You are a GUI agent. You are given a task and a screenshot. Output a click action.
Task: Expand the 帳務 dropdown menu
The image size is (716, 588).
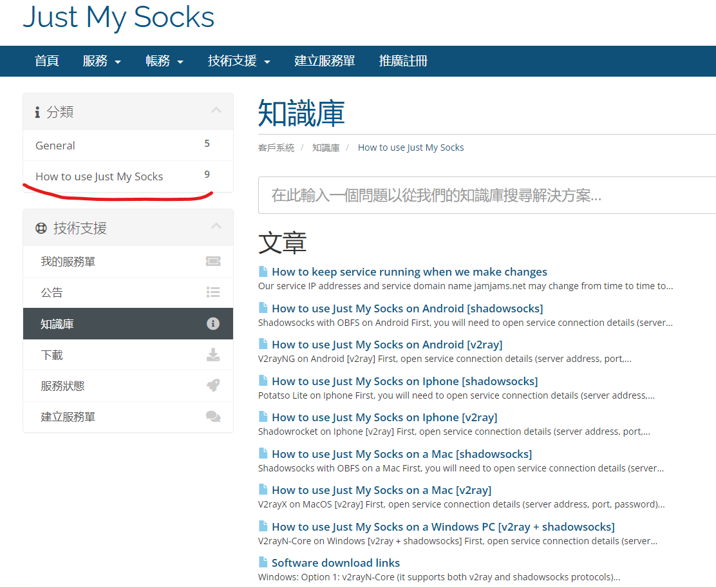[x=164, y=61]
